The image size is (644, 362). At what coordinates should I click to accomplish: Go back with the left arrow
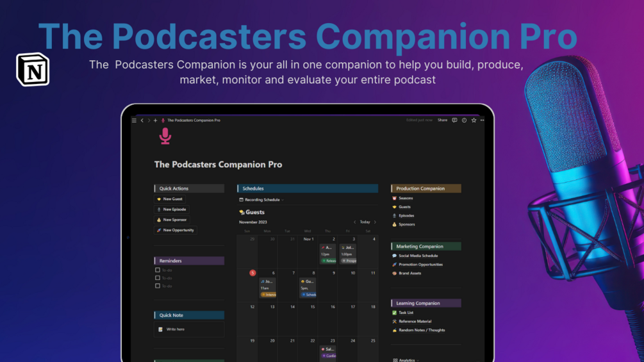click(142, 120)
